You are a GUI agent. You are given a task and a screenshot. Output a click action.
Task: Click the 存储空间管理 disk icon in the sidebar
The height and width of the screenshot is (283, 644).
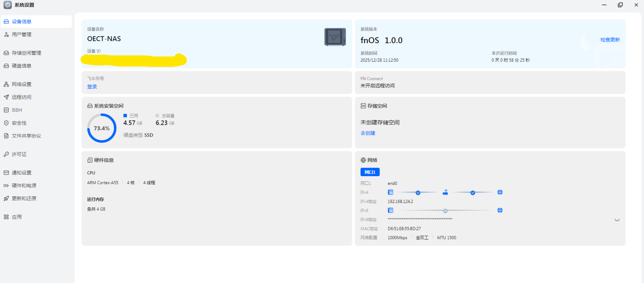pyautogui.click(x=6, y=53)
